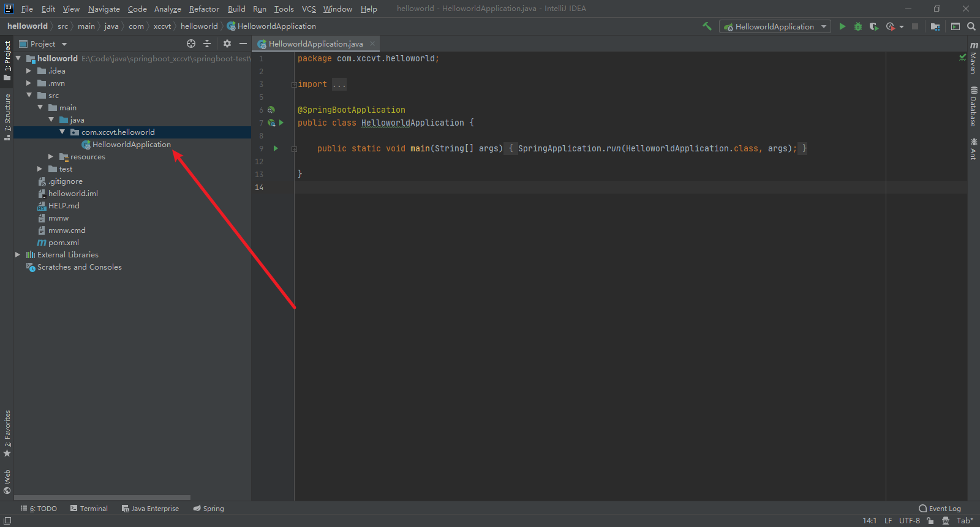
Task: Click the Build Project hammer icon
Action: 707,26
